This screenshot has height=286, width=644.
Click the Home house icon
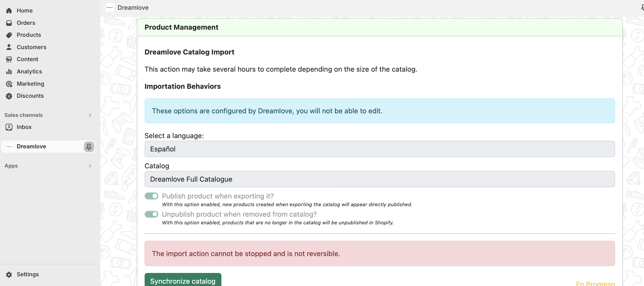[x=9, y=10]
